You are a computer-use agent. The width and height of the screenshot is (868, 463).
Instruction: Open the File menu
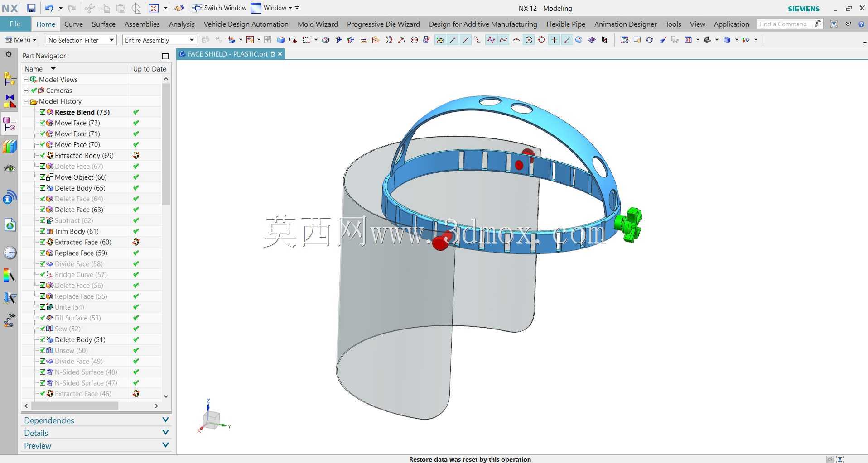15,24
